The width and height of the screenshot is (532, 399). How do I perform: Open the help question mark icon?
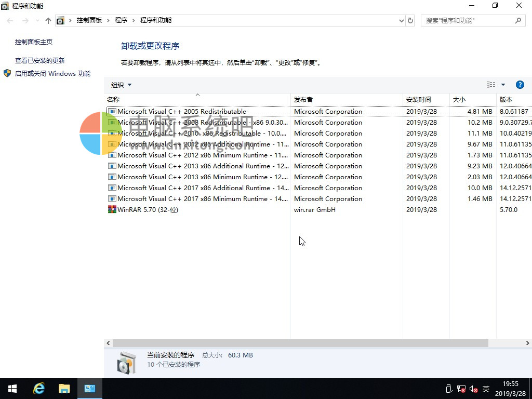click(520, 85)
